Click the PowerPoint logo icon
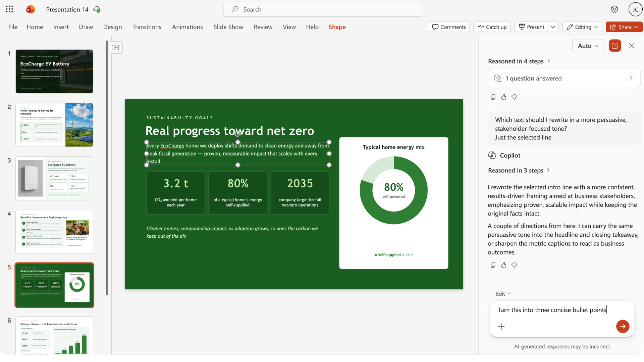The image size is (644, 362). click(31, 9)
